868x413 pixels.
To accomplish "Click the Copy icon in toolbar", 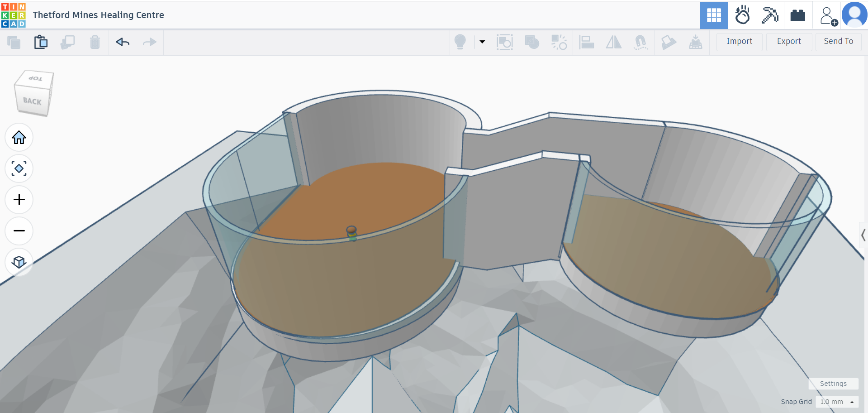I will 14,42.
